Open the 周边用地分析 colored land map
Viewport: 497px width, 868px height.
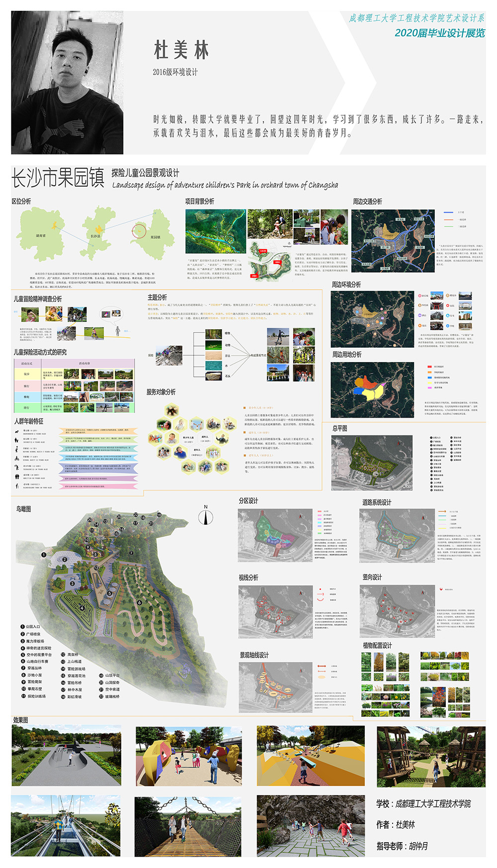[x=372, y=390]
